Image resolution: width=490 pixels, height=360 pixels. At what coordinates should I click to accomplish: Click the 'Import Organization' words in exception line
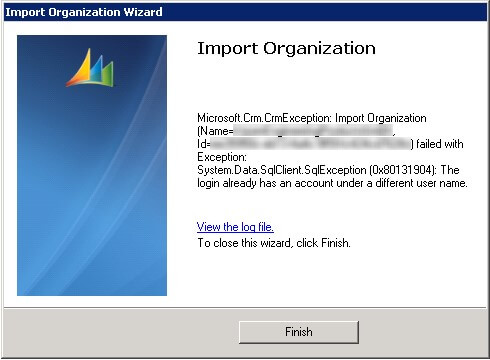380,118
